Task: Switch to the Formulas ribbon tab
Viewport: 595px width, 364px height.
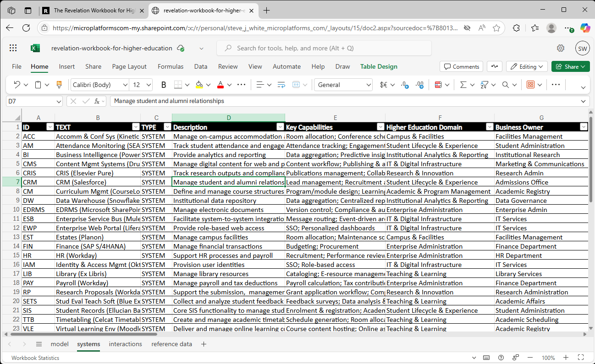Action: [x=171, y=66]
